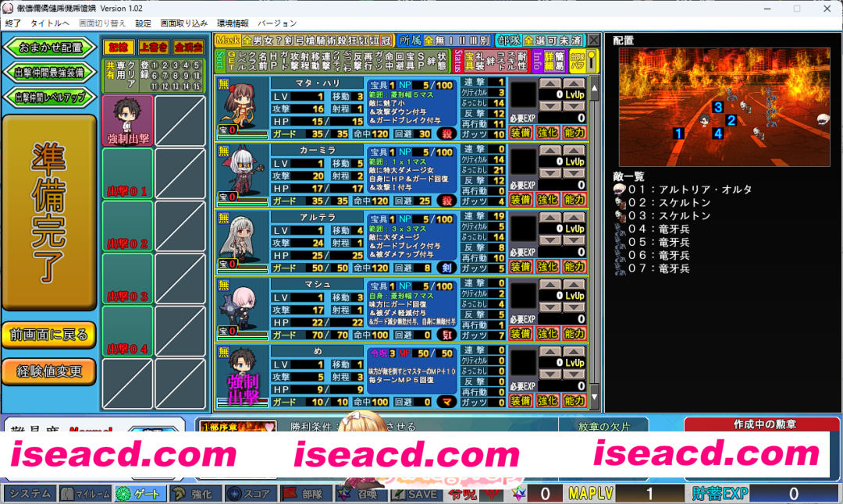Click the 剣 class badge on アルテラ row
The image size is (843, 504).
pyautogui.click(x=446, y=268)
